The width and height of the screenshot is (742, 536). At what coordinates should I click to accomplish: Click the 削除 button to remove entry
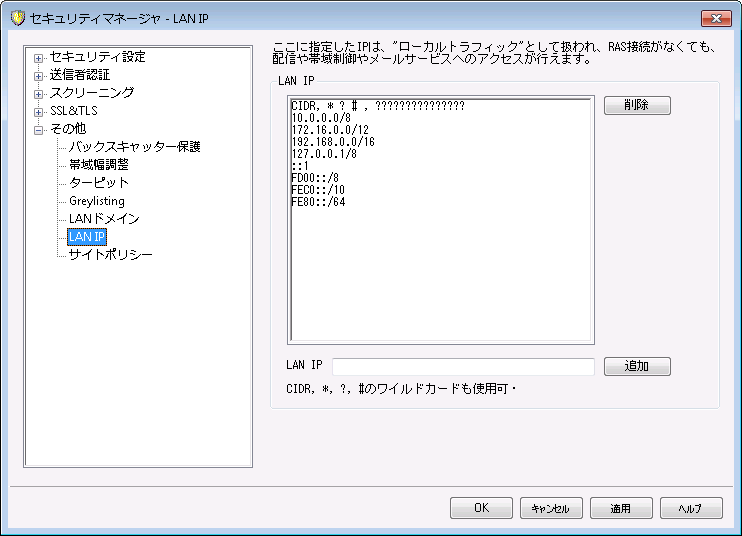636,106
